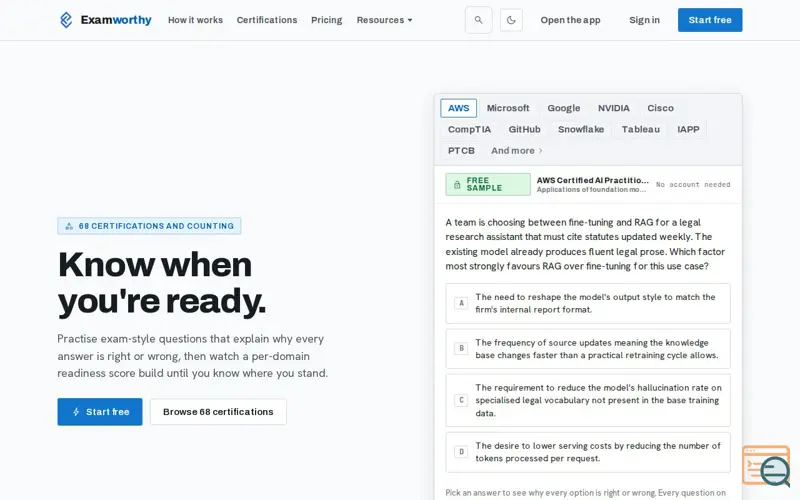Click the Examworthy brand name

click(116, 20)
